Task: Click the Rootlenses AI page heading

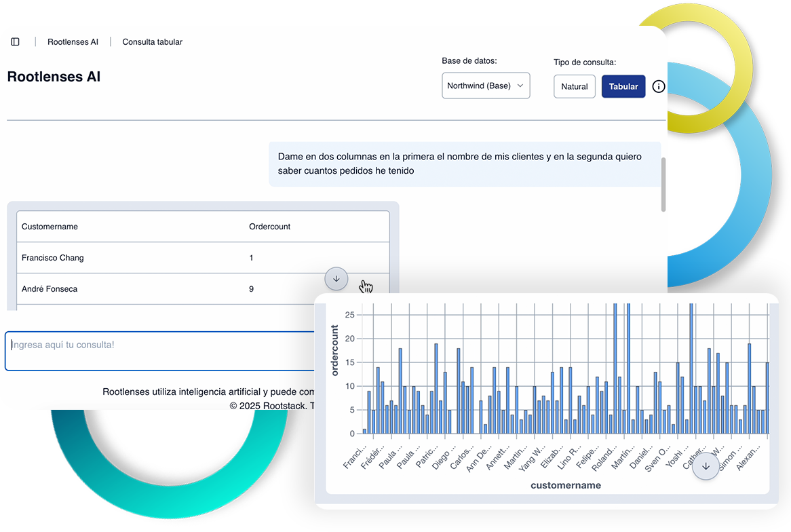Action: tap(54, 77)
